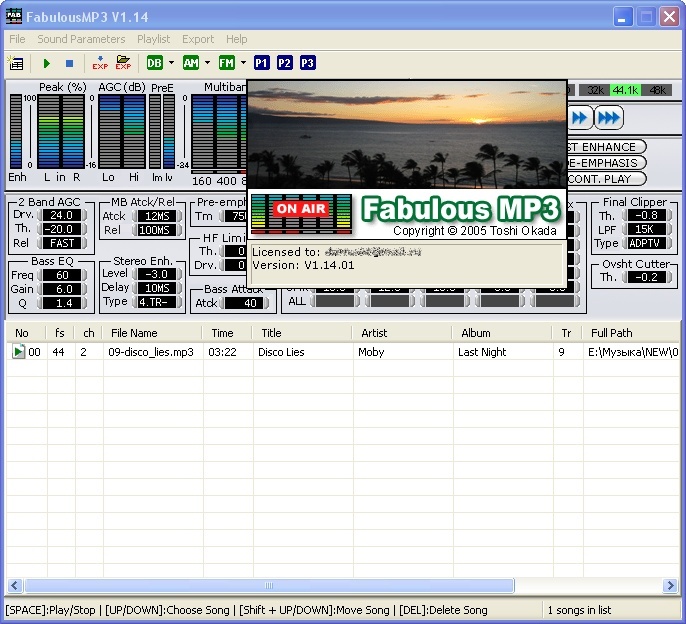Toggle the CONT. PLAY button
This screenshot has width=686, height=624.
(x=606, y=179)
